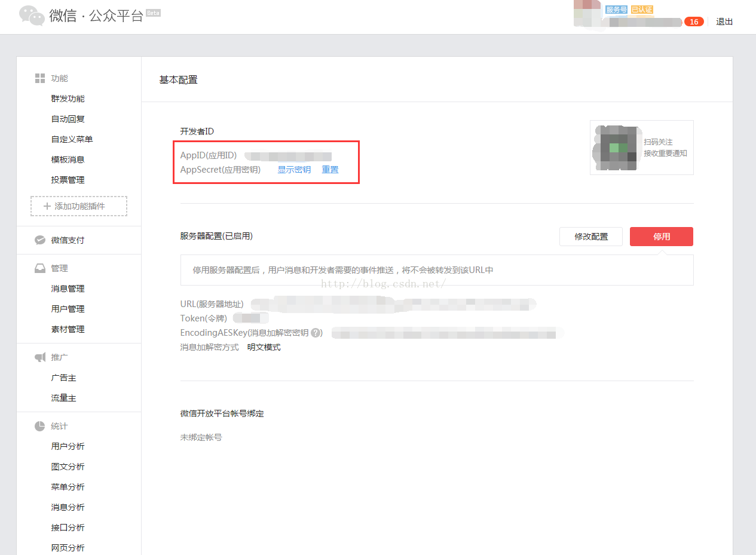Open 模板消息 in the sidebar
The height and width of the screenshot is (555, 756).
click(x=68, y=160)
